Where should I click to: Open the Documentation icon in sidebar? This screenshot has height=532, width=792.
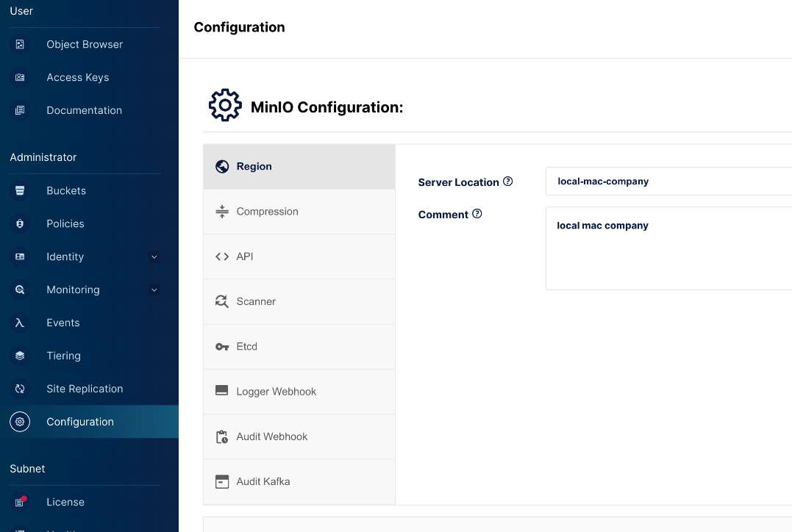point(20,110)
